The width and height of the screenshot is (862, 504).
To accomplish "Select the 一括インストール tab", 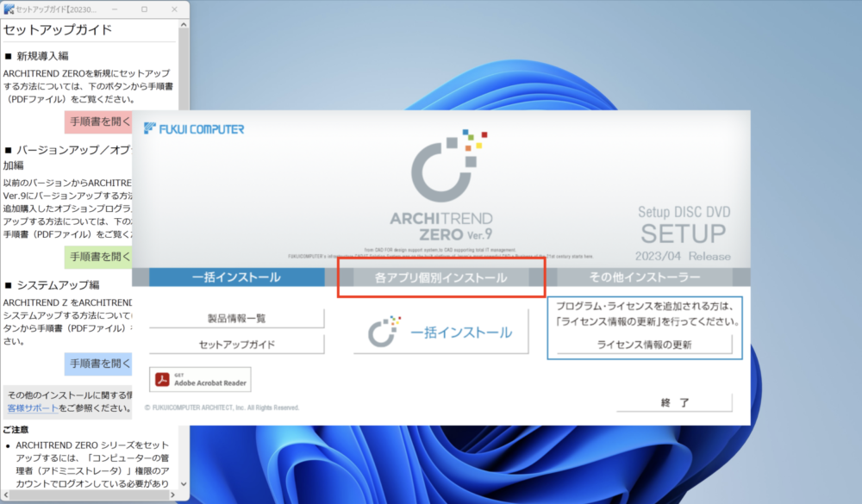I will (x=236, y=277).
